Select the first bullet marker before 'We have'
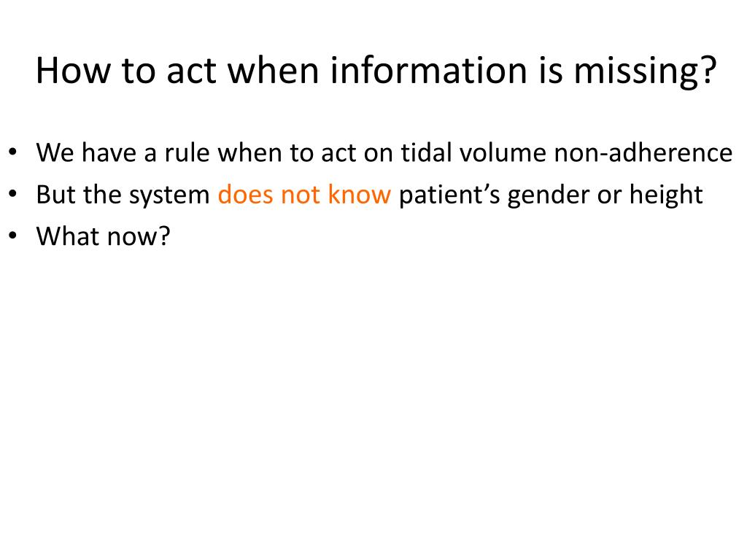Viewport: 747px width, 560px height. [13, 153]
